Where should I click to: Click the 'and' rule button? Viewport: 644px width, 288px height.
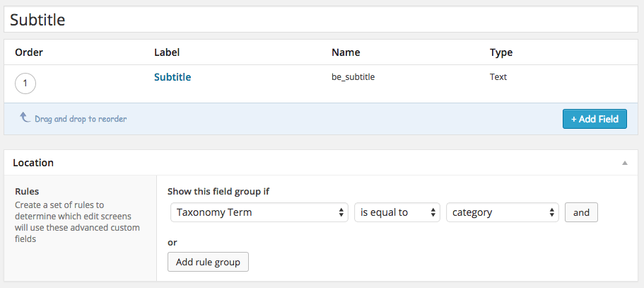coord(581,212)
